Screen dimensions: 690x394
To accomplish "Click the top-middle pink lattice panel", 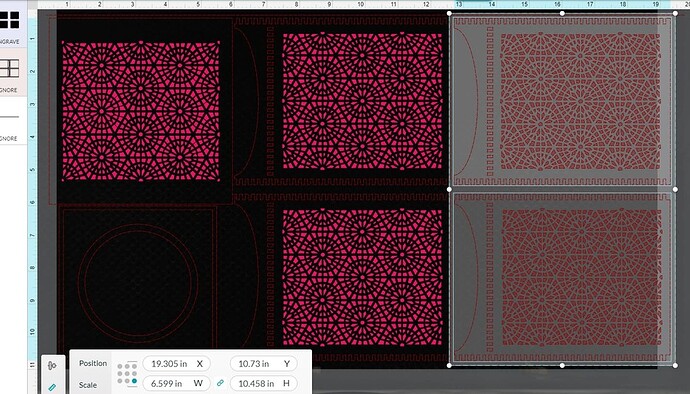I will (x=362, y=101).
